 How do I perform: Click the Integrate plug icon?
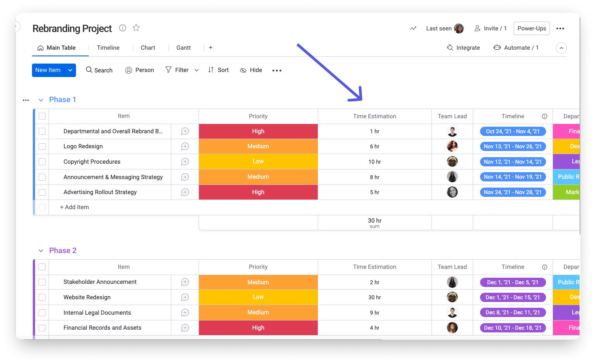click(x=450, y=47)
